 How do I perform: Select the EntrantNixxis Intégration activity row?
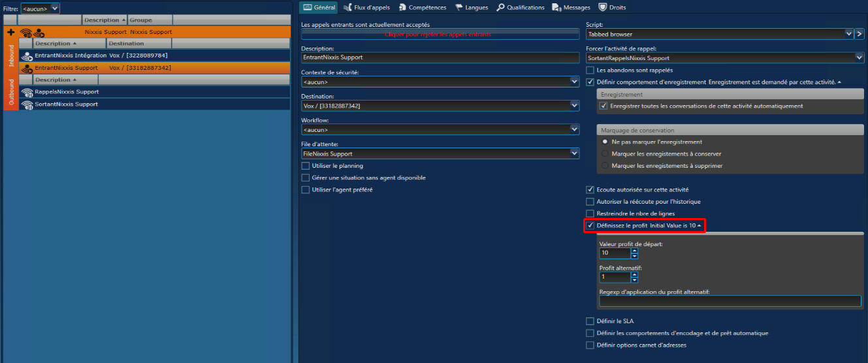155,55
